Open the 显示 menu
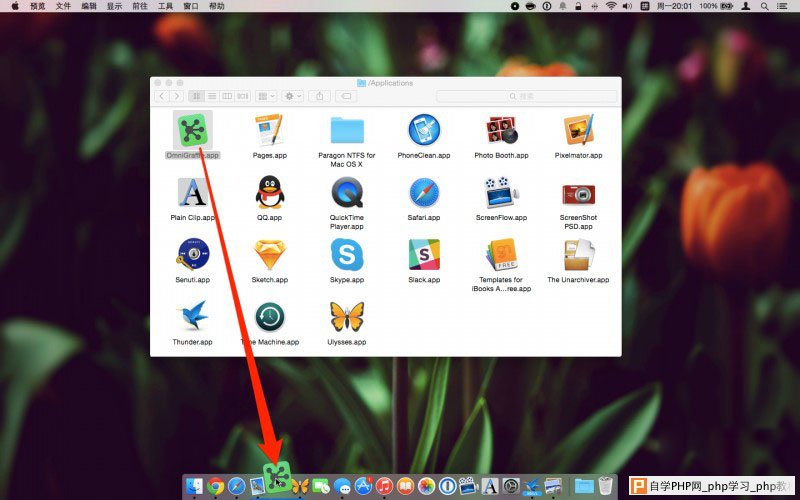800x500 pixels. tap(114, 6)
